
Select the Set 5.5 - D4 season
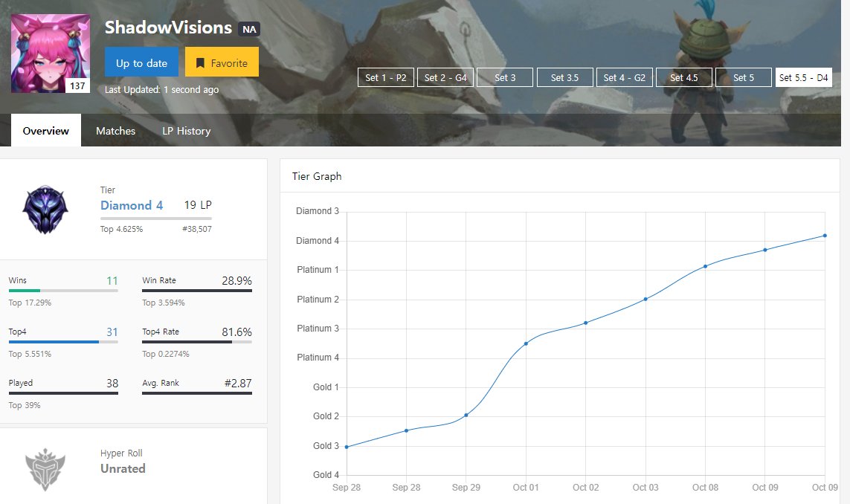[x=804, y=77]
